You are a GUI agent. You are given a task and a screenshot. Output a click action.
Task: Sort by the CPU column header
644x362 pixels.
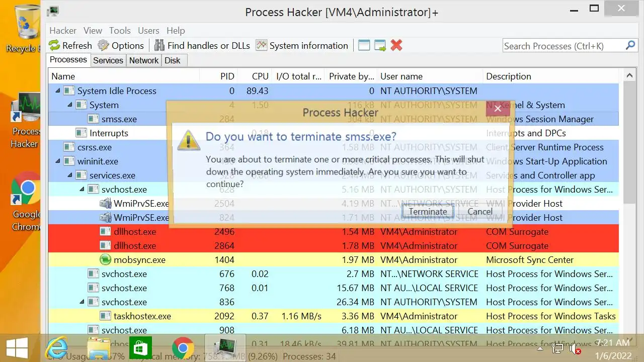tap(255, 76)
